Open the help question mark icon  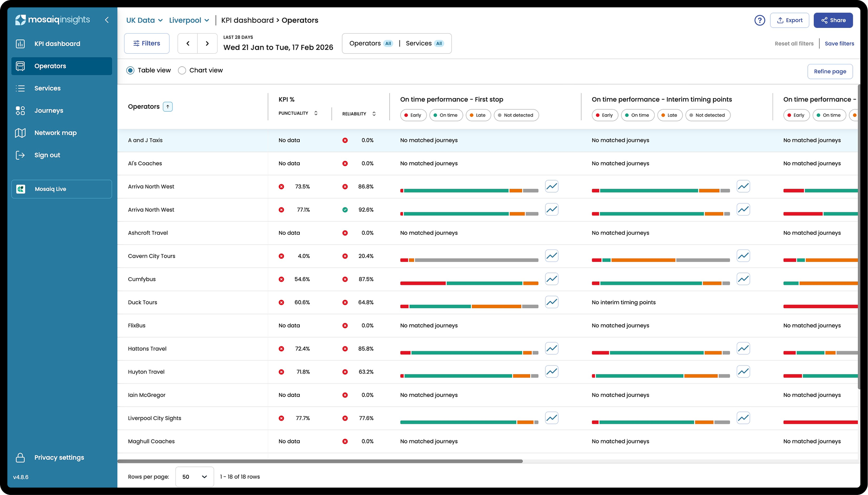[x=760, y=20]
